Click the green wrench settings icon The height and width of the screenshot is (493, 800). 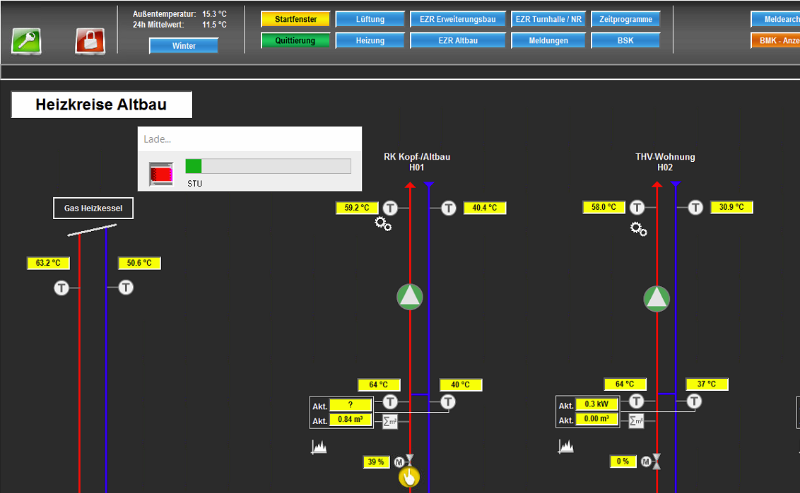pyautogui.click(x=26, y=41)
